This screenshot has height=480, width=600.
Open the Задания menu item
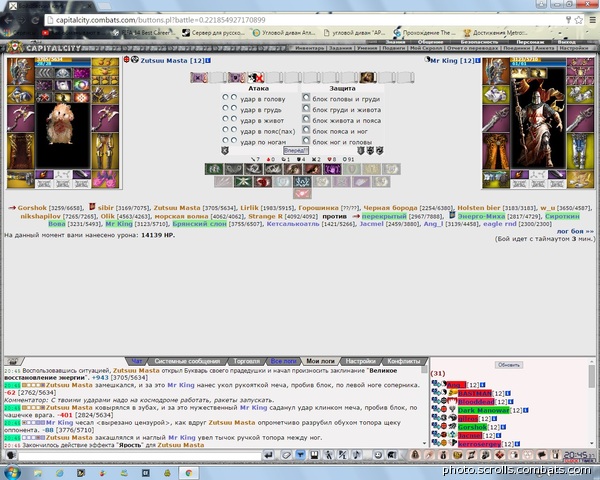point(340,48)
